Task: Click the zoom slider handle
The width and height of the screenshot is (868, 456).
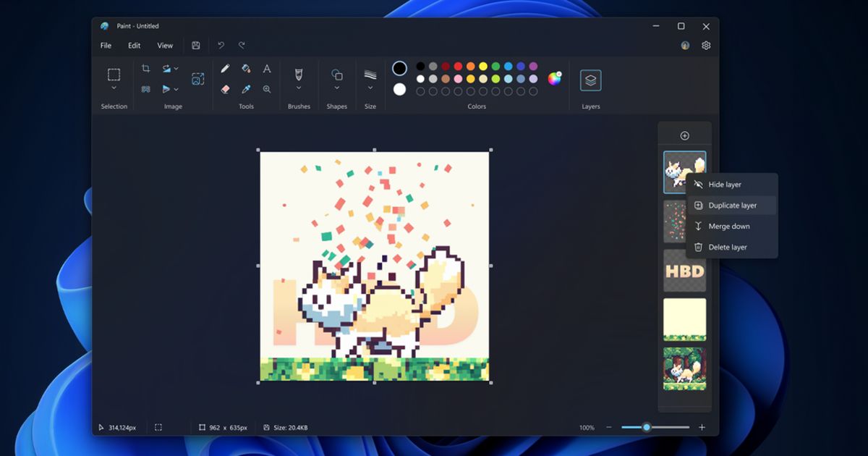Action: click(x=647, y=428)
